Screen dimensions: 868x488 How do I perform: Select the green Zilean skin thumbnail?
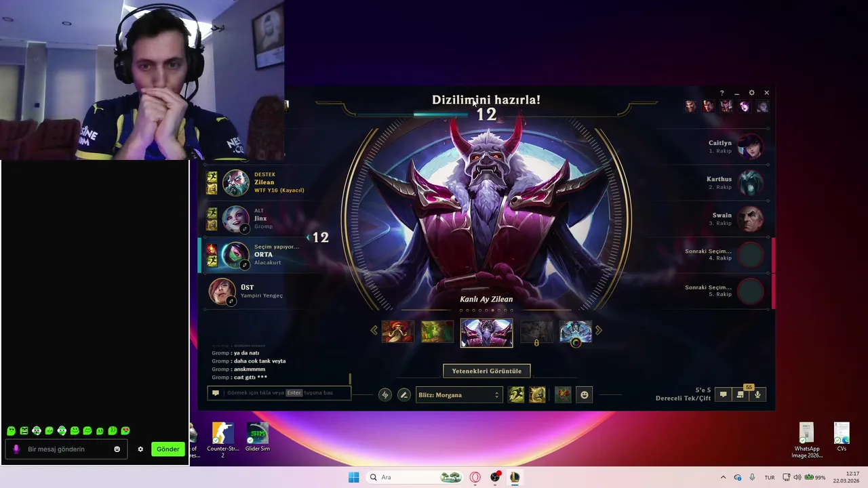coord(437,331)
